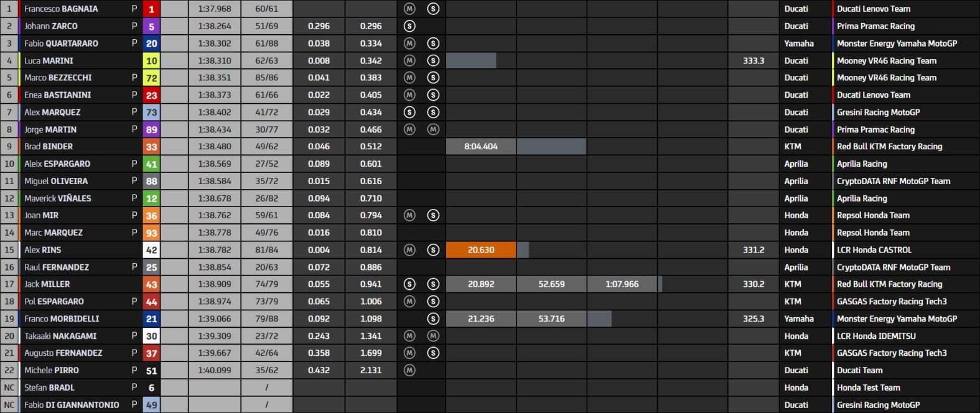Click Miller's sector time 1:07.966
The image size is (980, 413).
pyautogui.click(x=622, y=284)
